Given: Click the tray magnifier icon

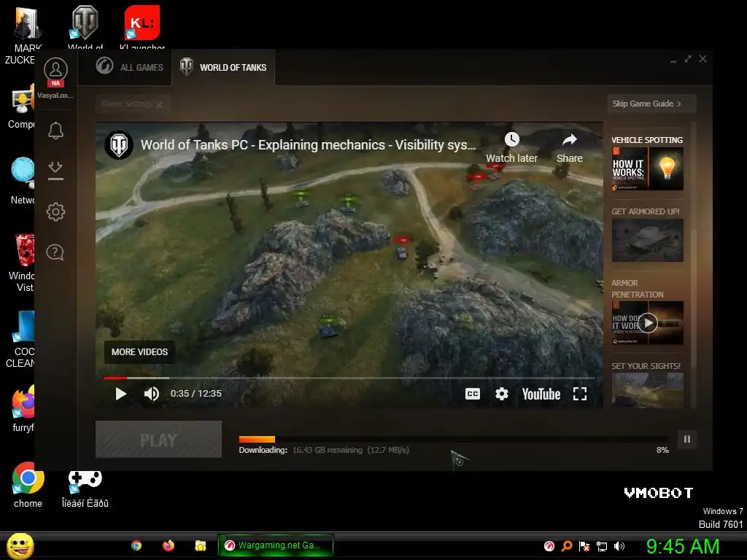Looking at the screenshot, I should (x=566, y=546).
